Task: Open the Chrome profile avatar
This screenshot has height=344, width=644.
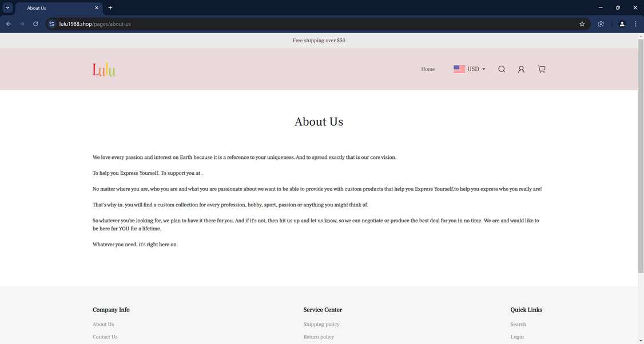Action: click(x=622, y=24)
